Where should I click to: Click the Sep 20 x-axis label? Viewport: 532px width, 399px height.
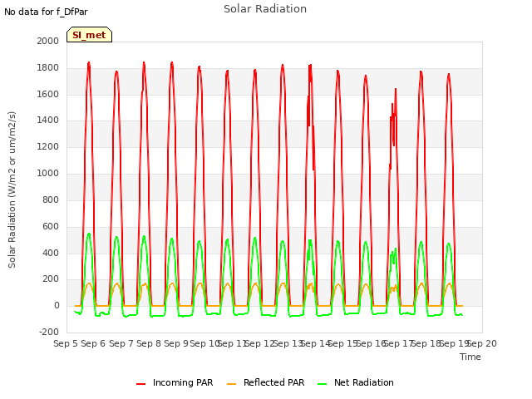pos(482,343)
